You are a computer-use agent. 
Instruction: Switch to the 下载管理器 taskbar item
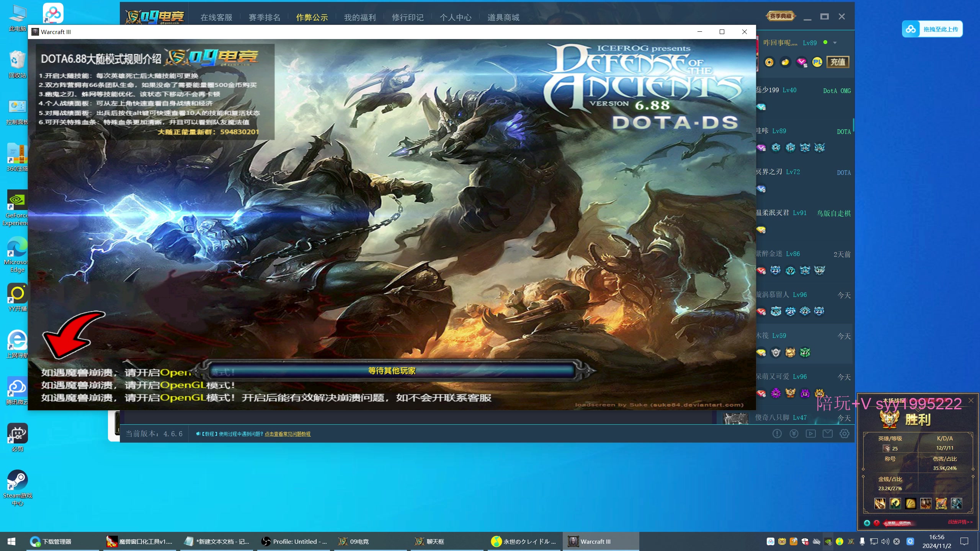tap(63, 541)
